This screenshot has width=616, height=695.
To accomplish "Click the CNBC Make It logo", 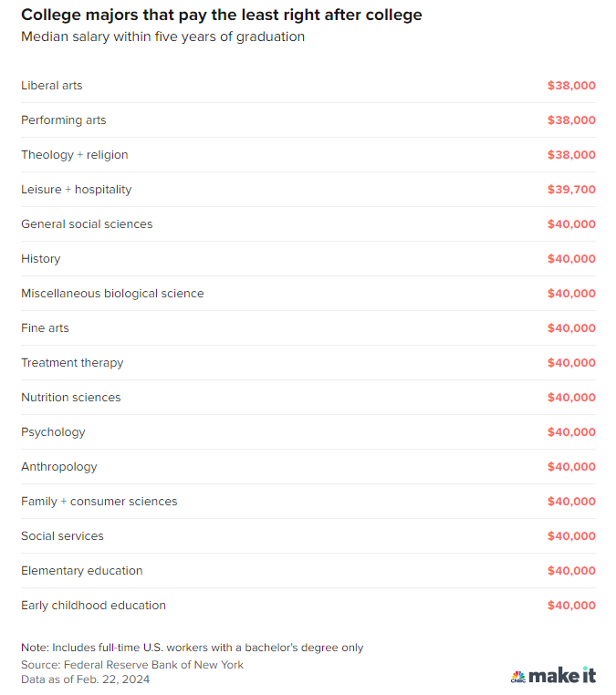I will coord(553,676).
